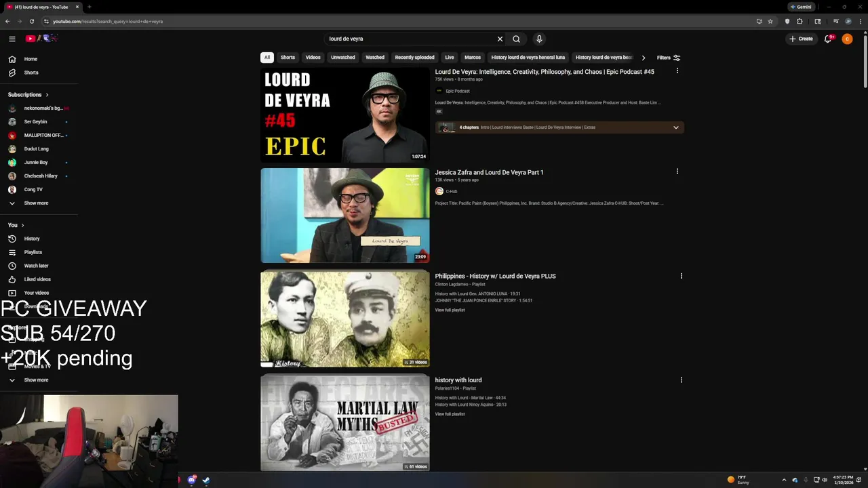Screen dimensions: 868x488
Task: Open Jessica Zafra and Lourd thumbnail
Action: tap(345, 216)
